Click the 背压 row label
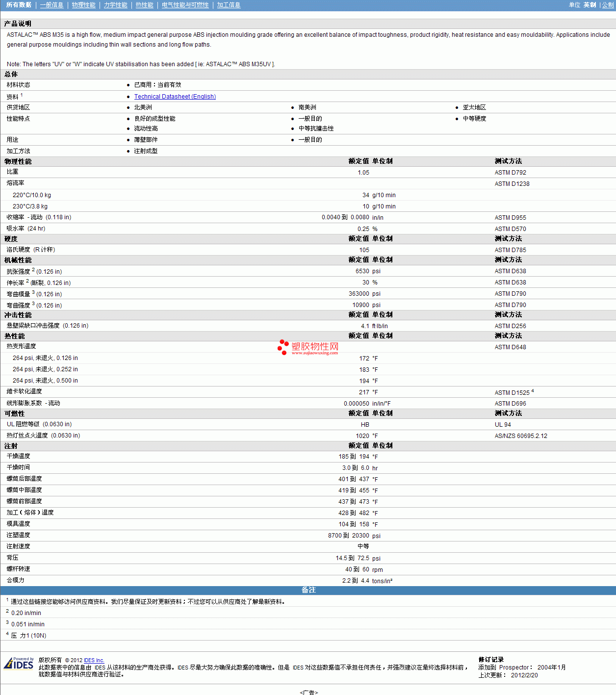Screen dimensions: 616x695 [12, 558]
